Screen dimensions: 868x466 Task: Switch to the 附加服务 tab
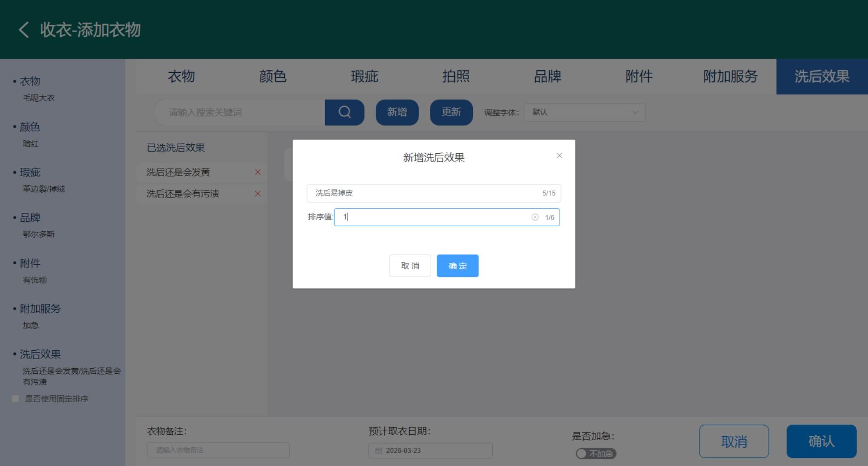click(731, 76)
